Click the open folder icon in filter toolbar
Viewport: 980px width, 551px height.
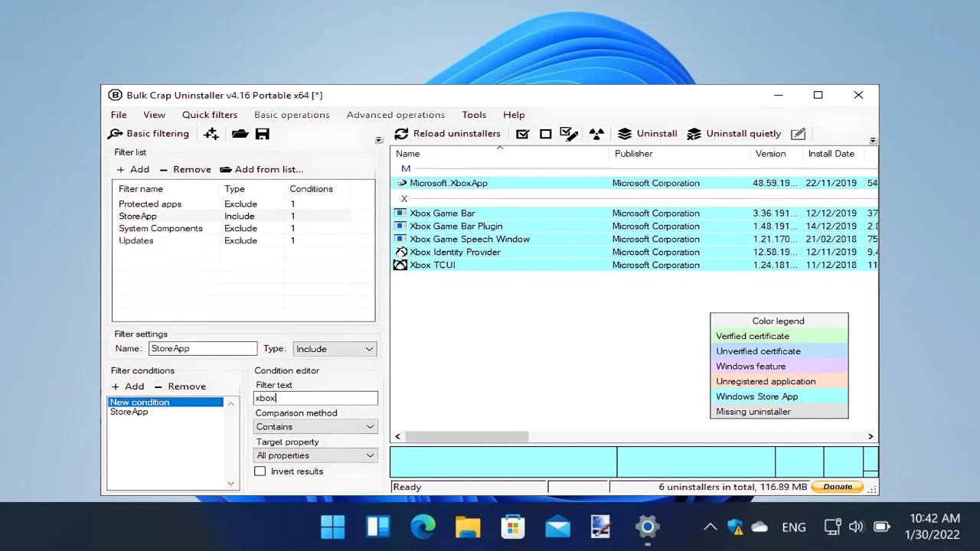click(240, 134)
